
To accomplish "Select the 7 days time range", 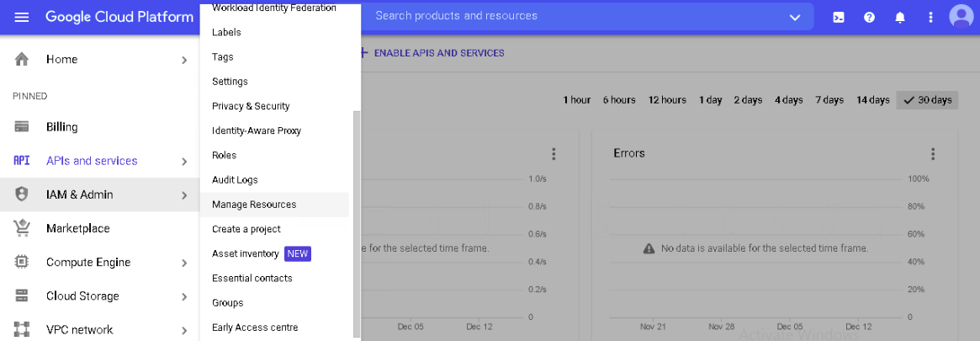I will click(x=829, y=100).
